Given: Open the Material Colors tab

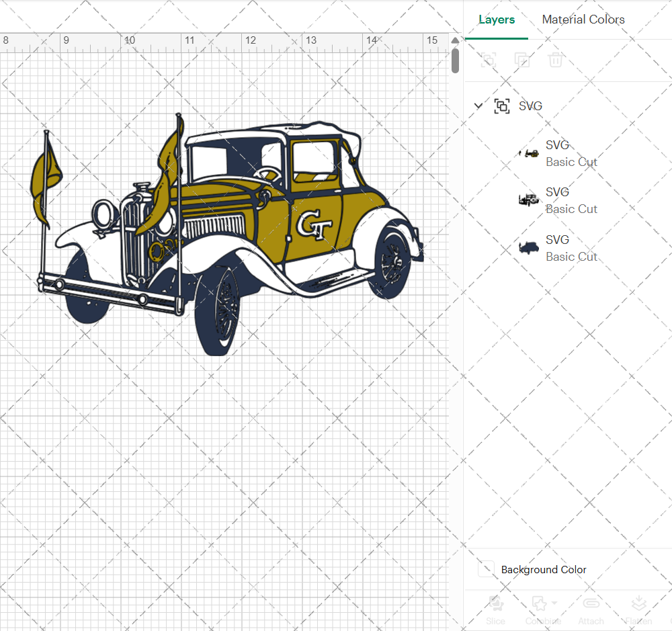Looking at the screenshot, I should [583, 19].
